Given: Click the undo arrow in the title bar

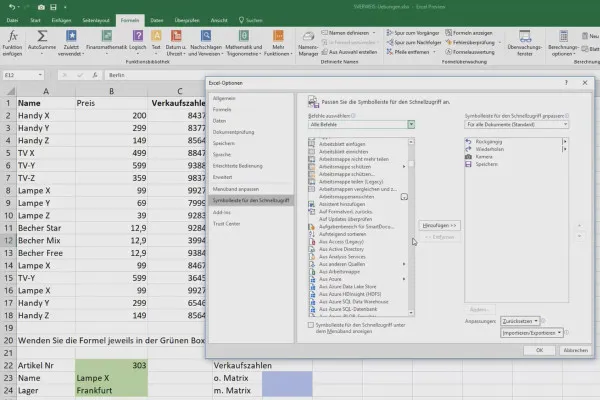Looking at the screenshot, I should (13, 7).
